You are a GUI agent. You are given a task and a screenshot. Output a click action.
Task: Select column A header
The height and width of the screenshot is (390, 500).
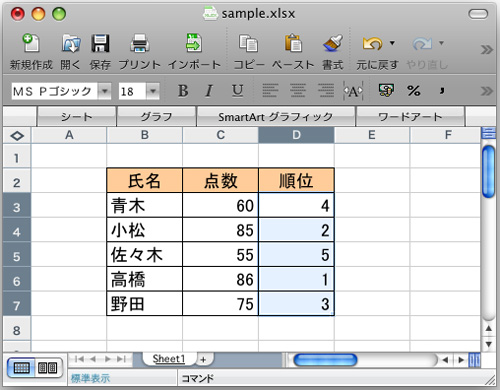(69, 135)
